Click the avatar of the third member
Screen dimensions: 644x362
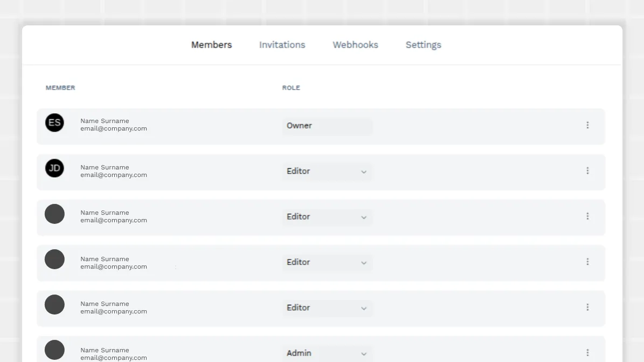coord(54,214)
